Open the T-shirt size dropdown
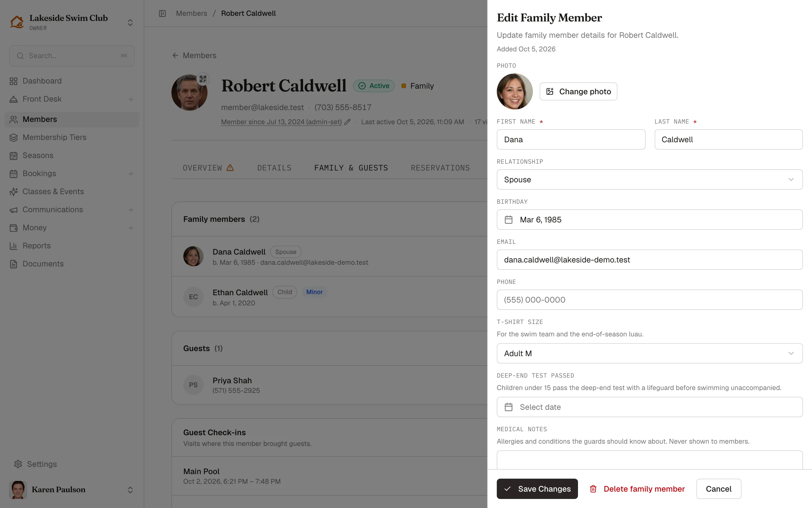 650,353
